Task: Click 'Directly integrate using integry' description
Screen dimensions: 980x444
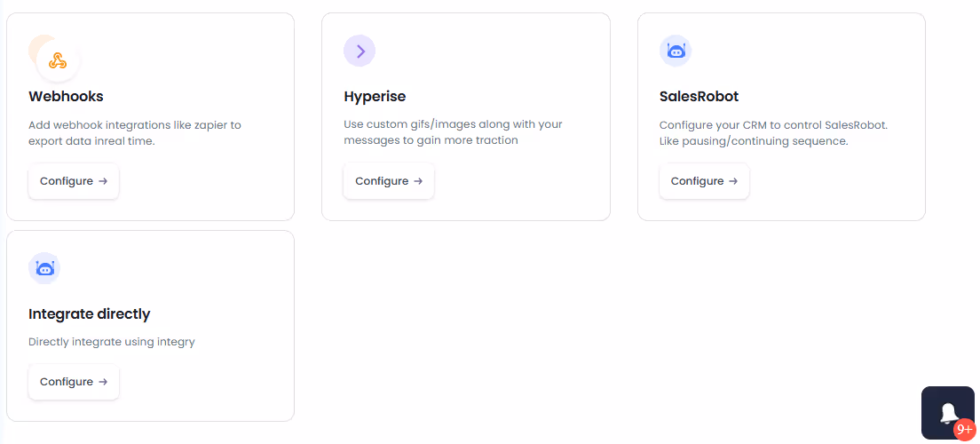Action: pos(112,342)
